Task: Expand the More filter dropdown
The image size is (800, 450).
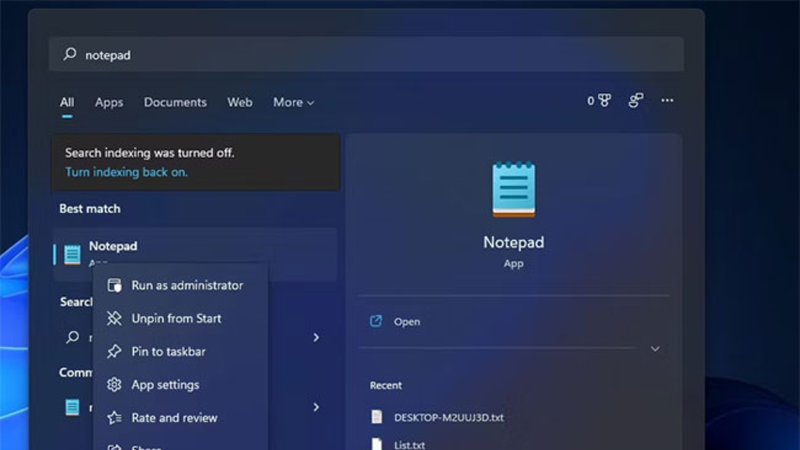Action: point(293,102)
